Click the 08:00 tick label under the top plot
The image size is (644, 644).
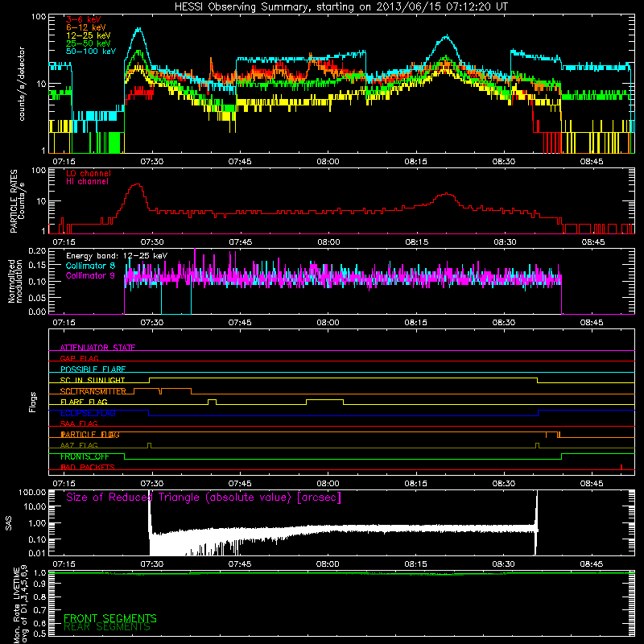[x=328, y=162]
